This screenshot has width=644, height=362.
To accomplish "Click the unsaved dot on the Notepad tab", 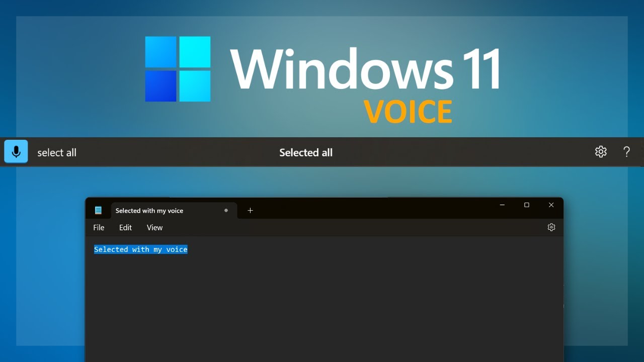I will pos(226,211).
